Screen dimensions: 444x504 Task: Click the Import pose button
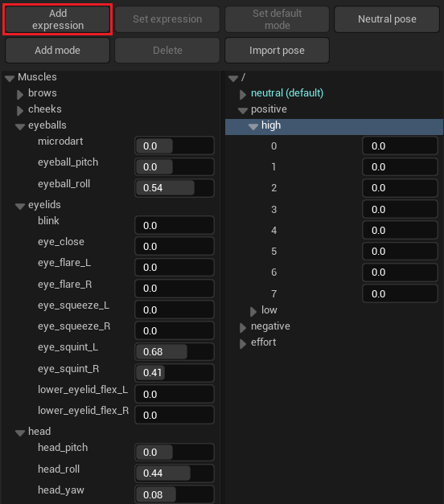pyautogui.click(x=277, y=51)
